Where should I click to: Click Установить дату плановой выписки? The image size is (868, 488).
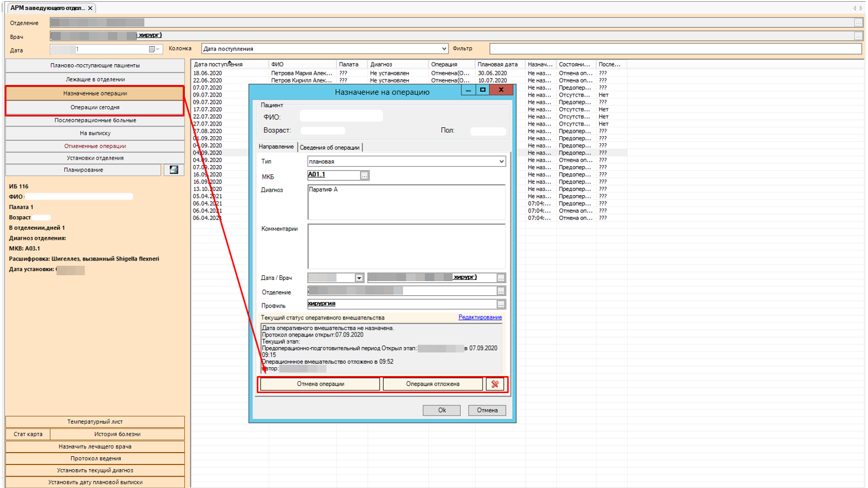95,482
